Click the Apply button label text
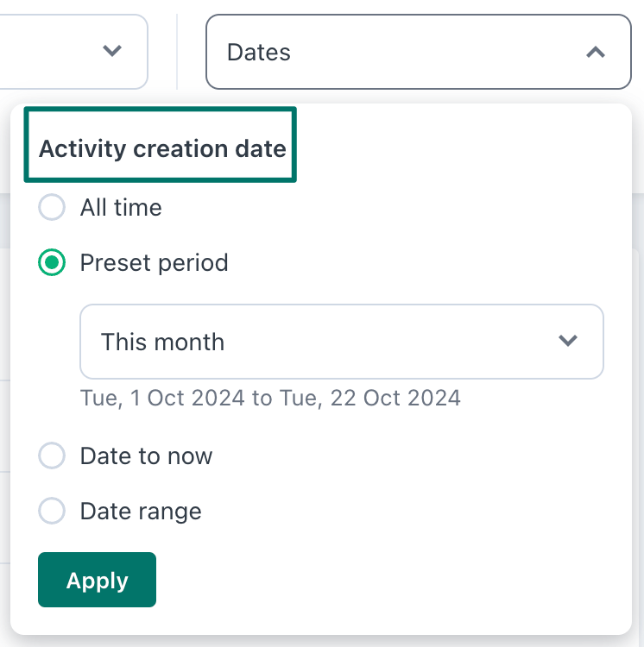 97,581
